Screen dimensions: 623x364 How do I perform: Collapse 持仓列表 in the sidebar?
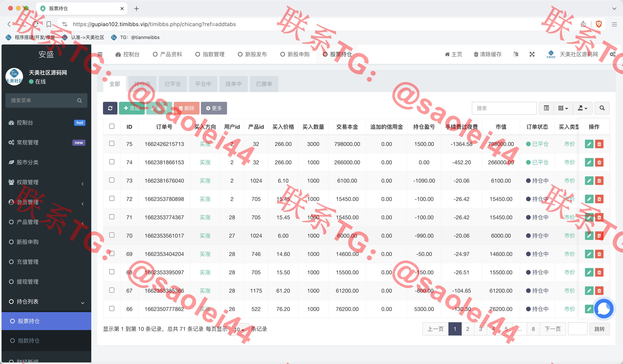coord(46,301)
